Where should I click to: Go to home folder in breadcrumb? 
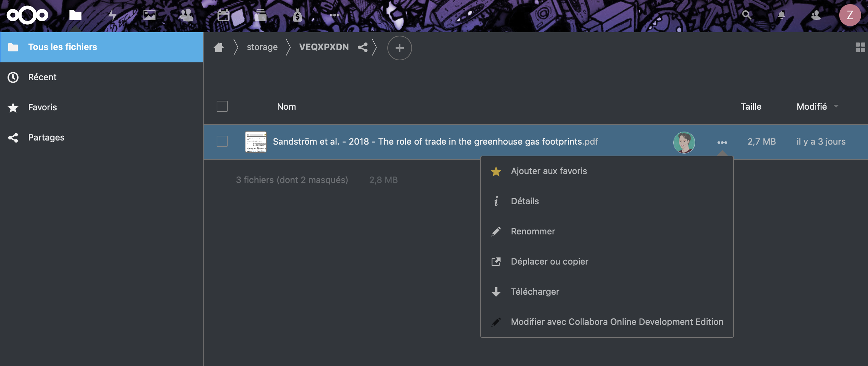tap(219, 47)
